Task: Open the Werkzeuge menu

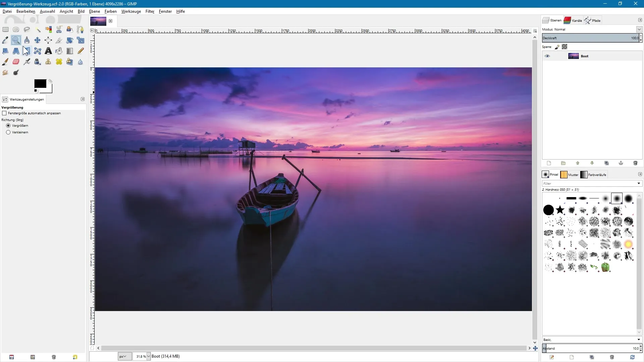Action: coord(131,11)
